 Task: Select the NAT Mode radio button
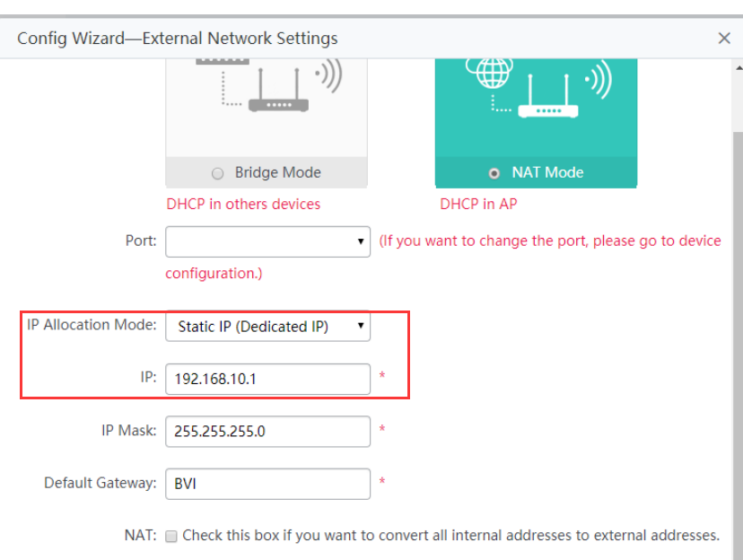[x=494, y=173]
